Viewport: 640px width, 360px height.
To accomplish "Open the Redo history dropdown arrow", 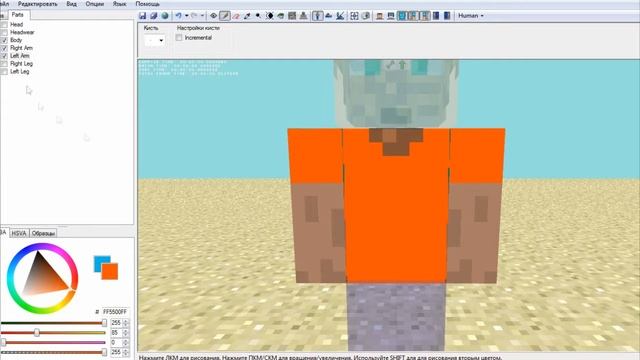I will coord(202,16).
